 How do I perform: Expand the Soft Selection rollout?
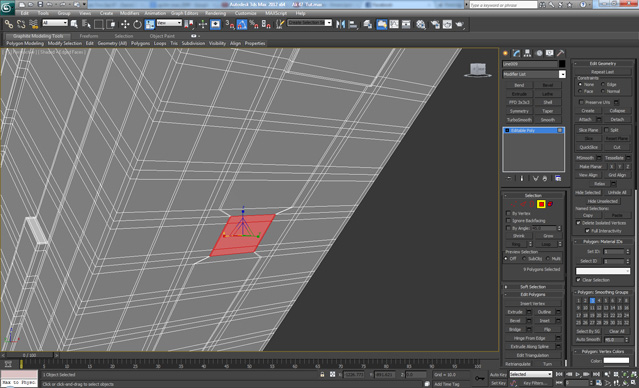(533, 287)
